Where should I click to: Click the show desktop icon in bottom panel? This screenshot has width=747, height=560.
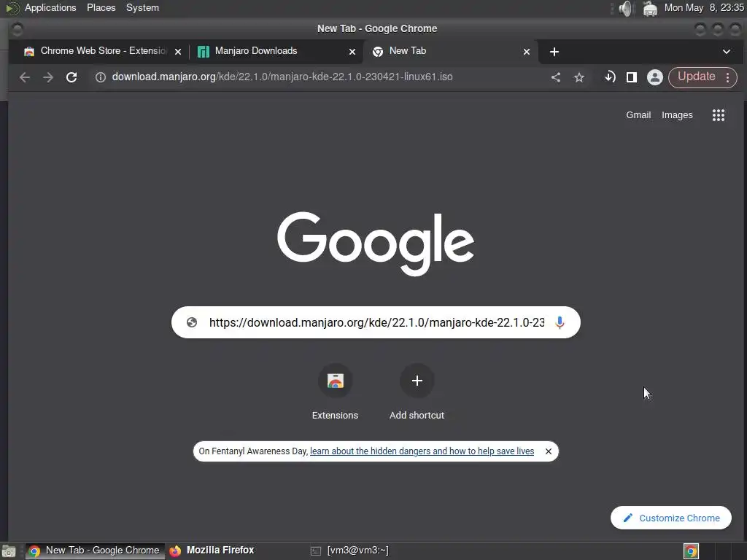9,551
